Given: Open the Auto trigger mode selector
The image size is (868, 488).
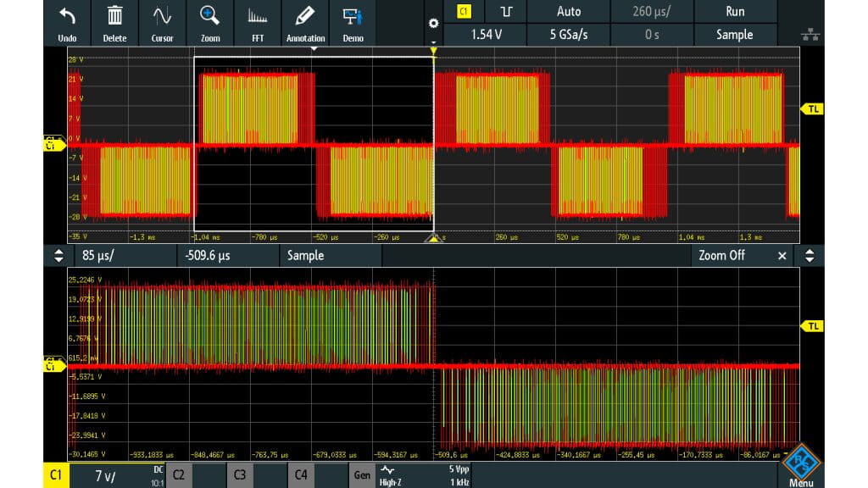Looking at the screenshot, I should pos(568,12).
